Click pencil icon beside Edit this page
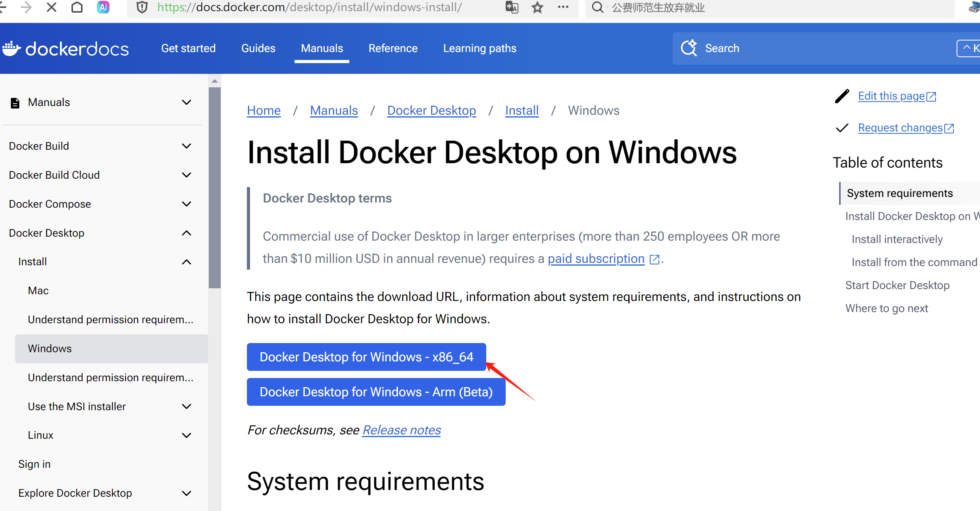This screenshot has width=980, height=511. click(x=842, y=96)
